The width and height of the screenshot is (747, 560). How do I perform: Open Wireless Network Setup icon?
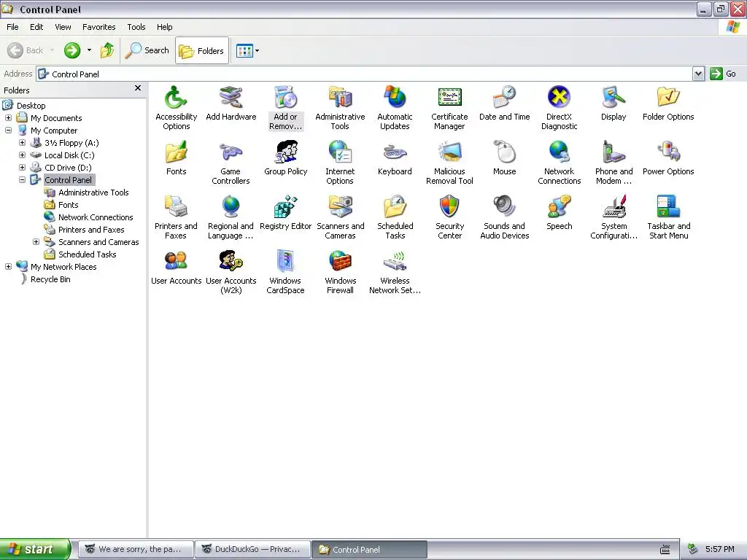[x=395, y=273]
